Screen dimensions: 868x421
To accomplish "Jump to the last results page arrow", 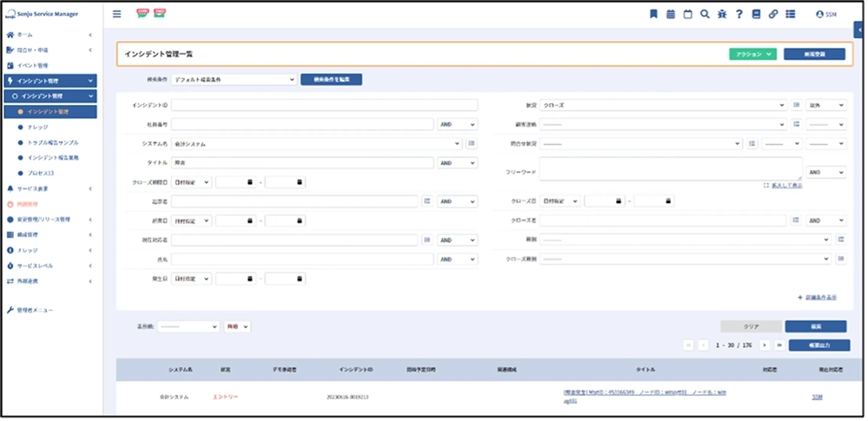I will pyautogui.click(x=779, y=345).
